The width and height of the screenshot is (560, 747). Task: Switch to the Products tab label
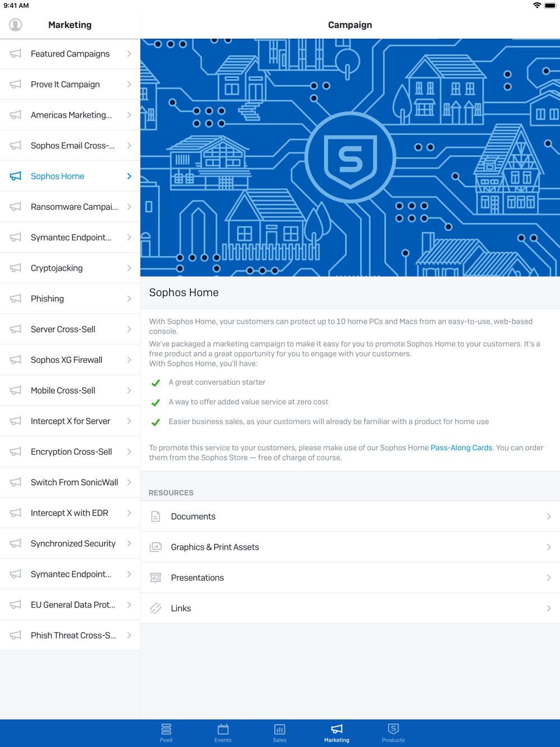point(393,740)
